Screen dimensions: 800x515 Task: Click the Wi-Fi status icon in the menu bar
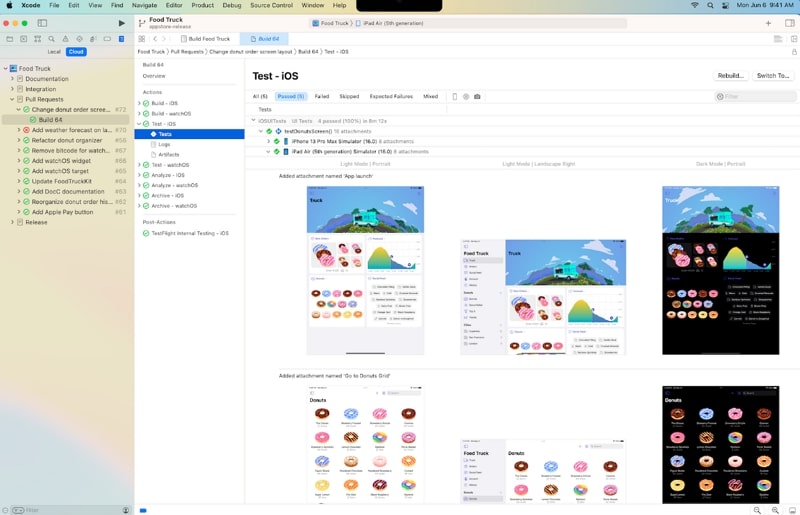pos(695,5)
